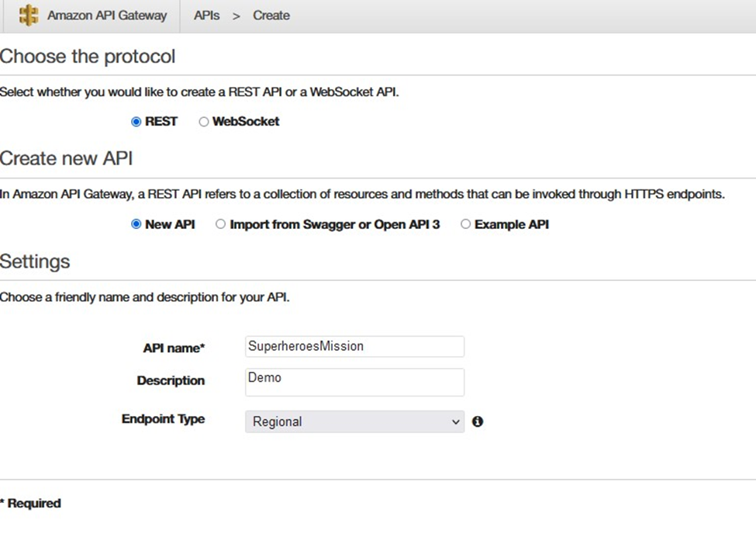Click the Endpoint Type info icon

pos(478,421)
